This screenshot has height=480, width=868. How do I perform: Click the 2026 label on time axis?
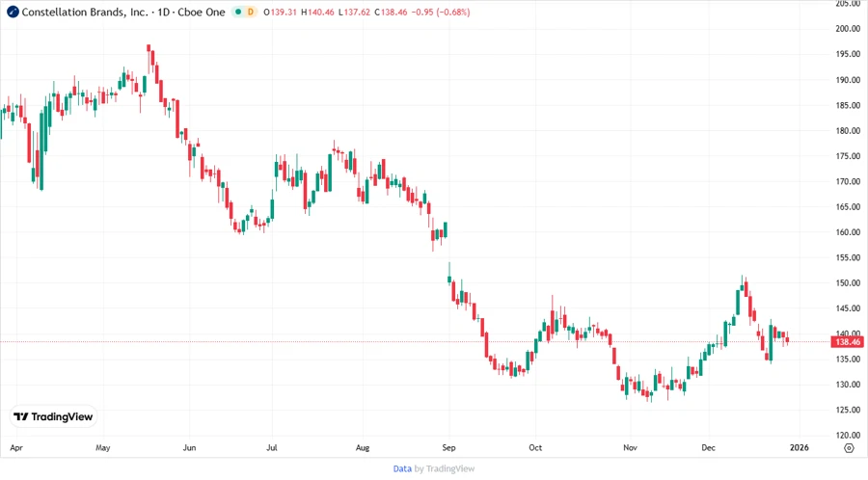pos(800,447)
